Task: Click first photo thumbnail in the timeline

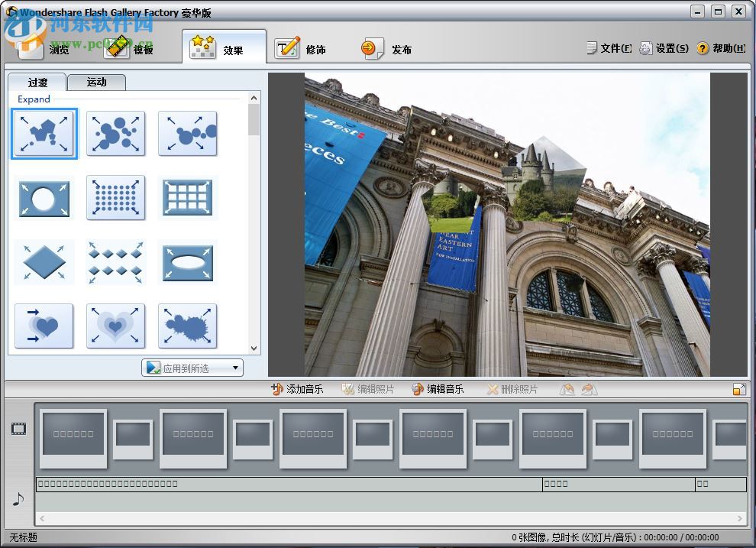Action: tap(73, 437)
